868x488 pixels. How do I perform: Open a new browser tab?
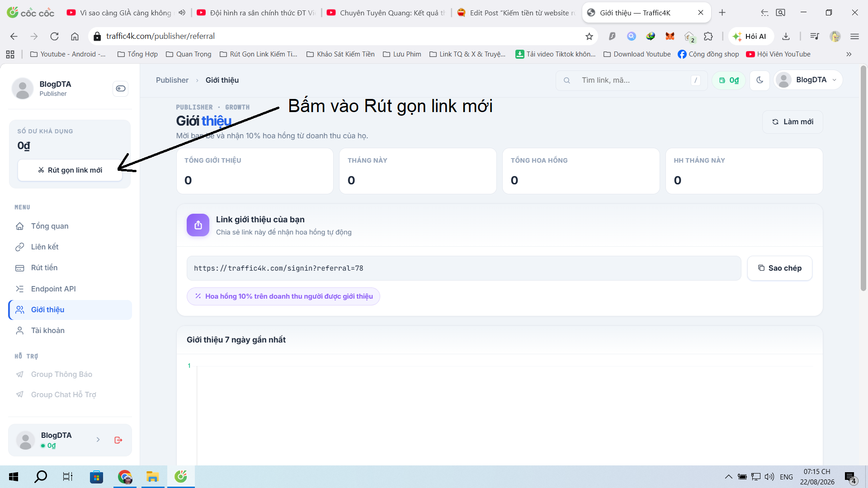coord(722,13)
